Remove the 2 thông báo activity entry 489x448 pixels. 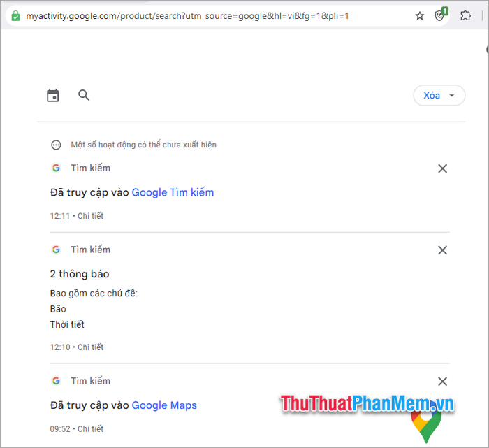click(x=442, y=250)
